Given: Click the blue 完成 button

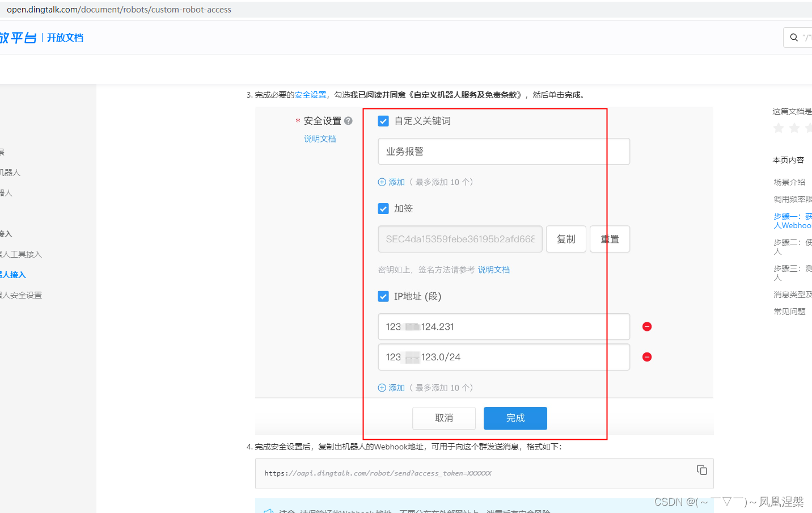Looking at the screenshot, I should pos(515,418).
